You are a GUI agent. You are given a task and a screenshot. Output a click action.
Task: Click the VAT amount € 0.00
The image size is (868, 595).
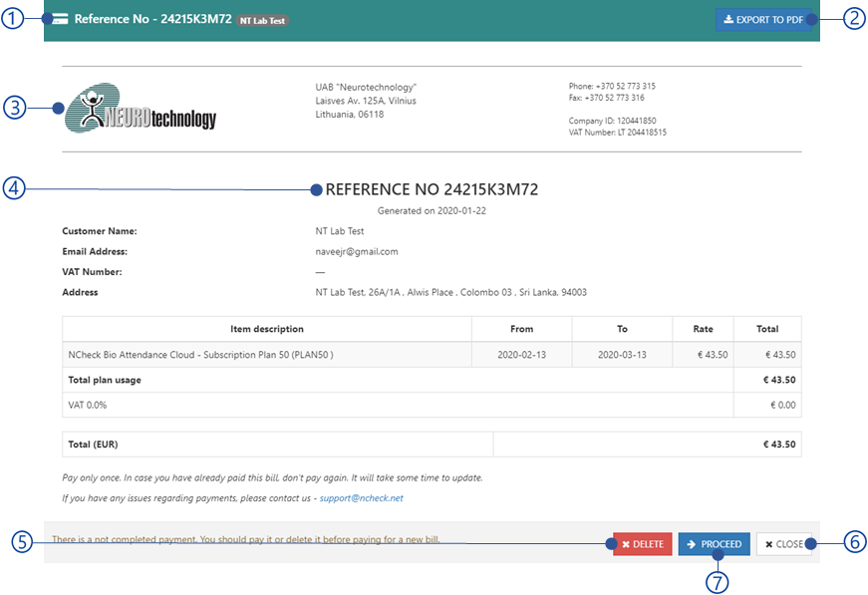click(782, 406)
